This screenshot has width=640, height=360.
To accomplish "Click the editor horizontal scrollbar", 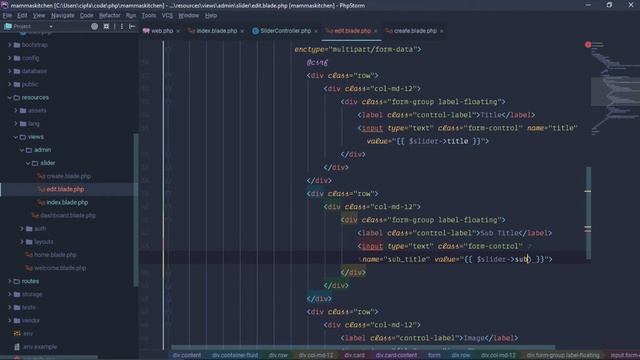I will 363,348.
